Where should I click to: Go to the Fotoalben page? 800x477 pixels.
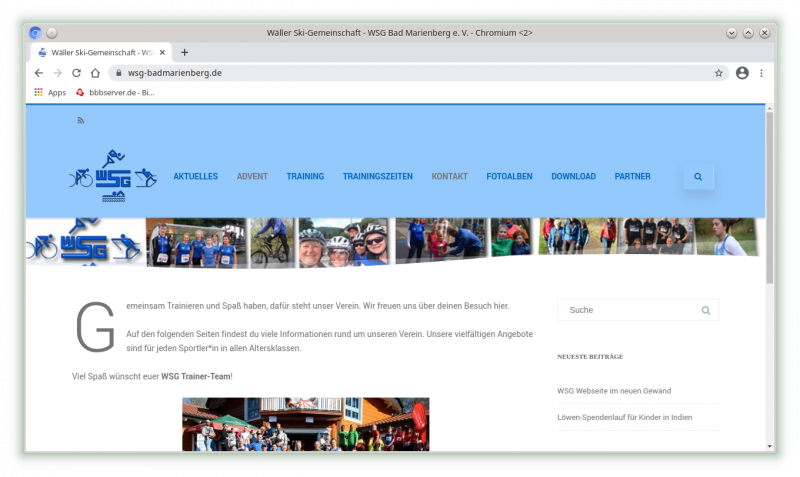[509, 177]
